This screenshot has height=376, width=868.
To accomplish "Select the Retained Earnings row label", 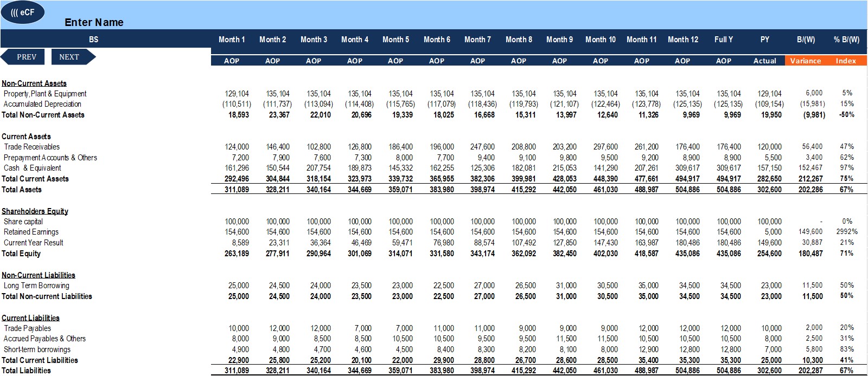I will point(31,232).
